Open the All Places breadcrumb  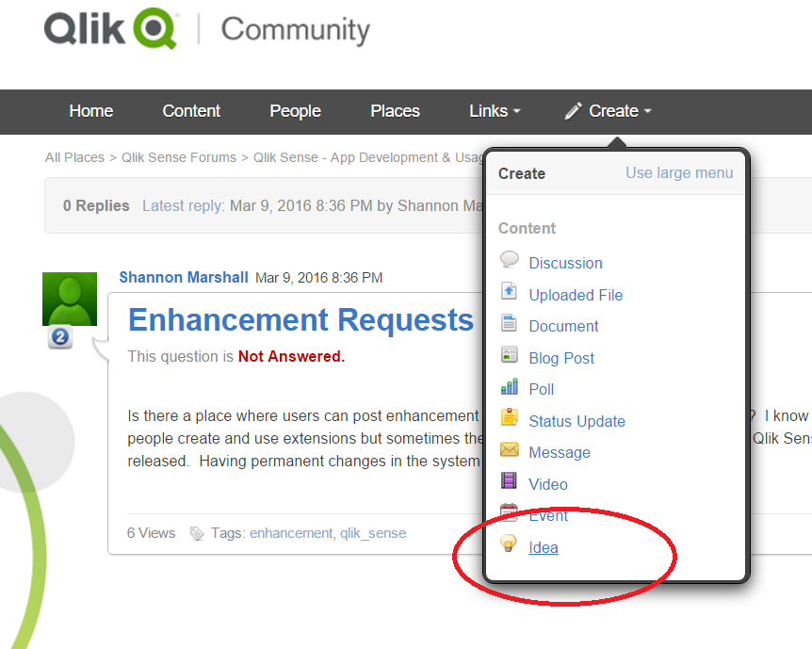(74, 157)
